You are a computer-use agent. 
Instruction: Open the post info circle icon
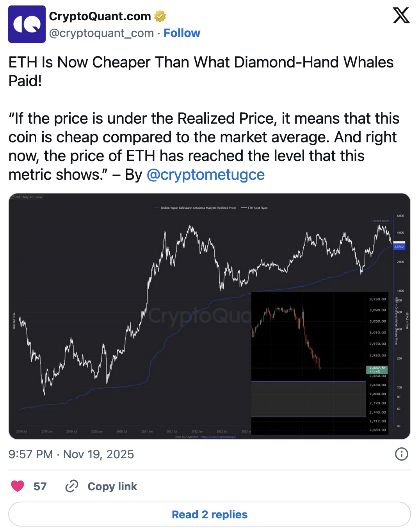tap(401, 454)
